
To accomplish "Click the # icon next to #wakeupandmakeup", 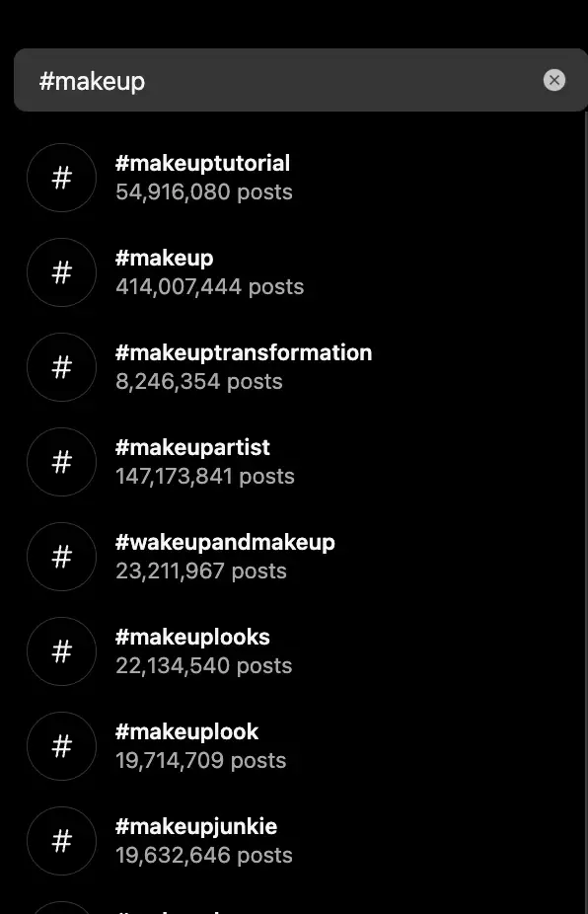I will tap(61, 557).
